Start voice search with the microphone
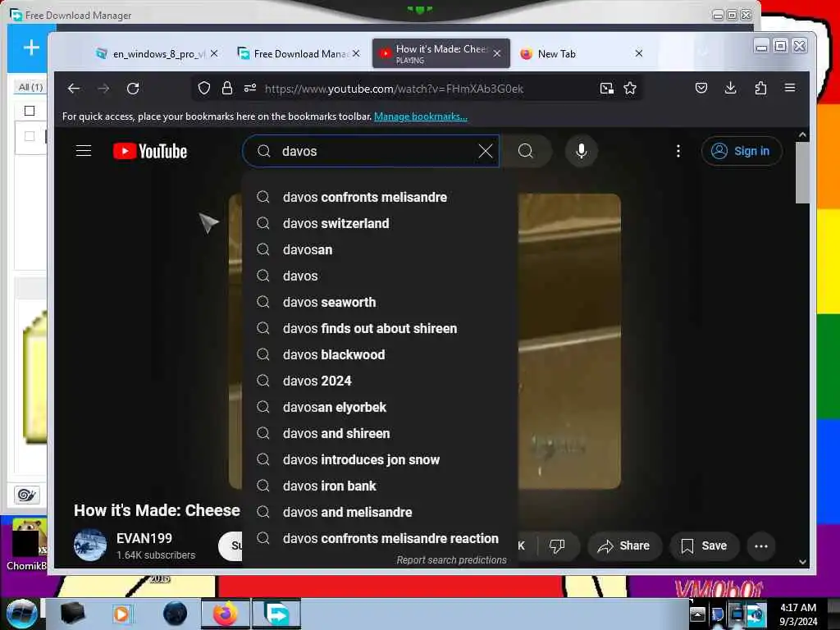Screen dimensions: 840x630 click(582, 151)
